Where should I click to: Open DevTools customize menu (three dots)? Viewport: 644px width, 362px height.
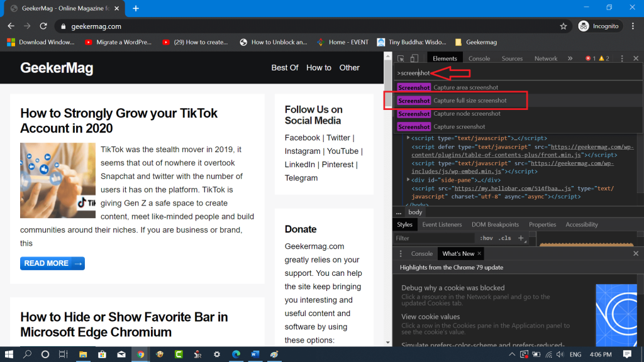[x=622, y=58]
